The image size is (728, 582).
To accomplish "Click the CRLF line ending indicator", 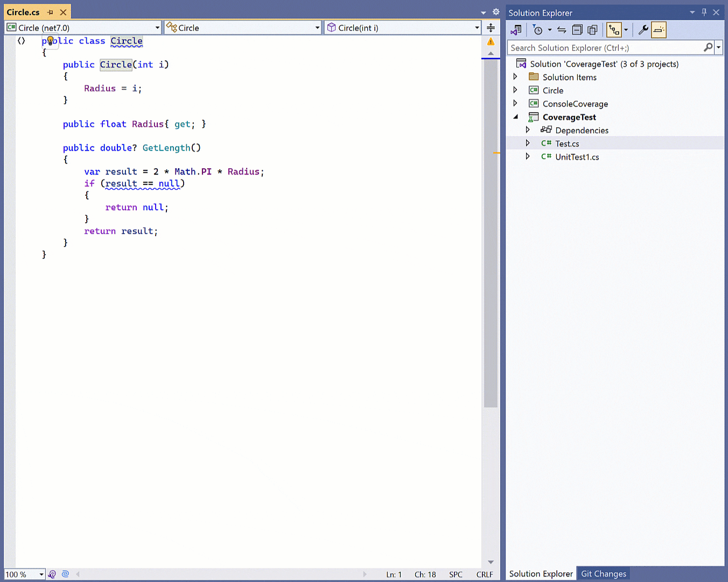I will click(484, 574).
